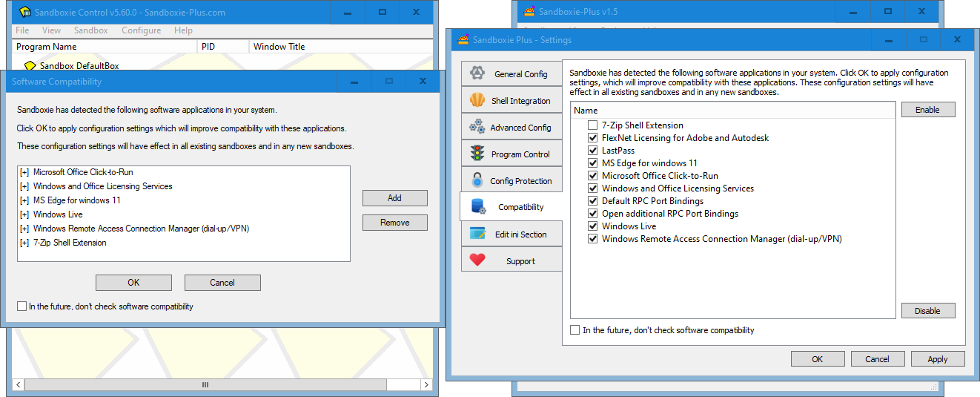The width and height of the screenshot is (980, 397).
Task: Click the Edit ini Section icon
Action: [x=478, y=234]
